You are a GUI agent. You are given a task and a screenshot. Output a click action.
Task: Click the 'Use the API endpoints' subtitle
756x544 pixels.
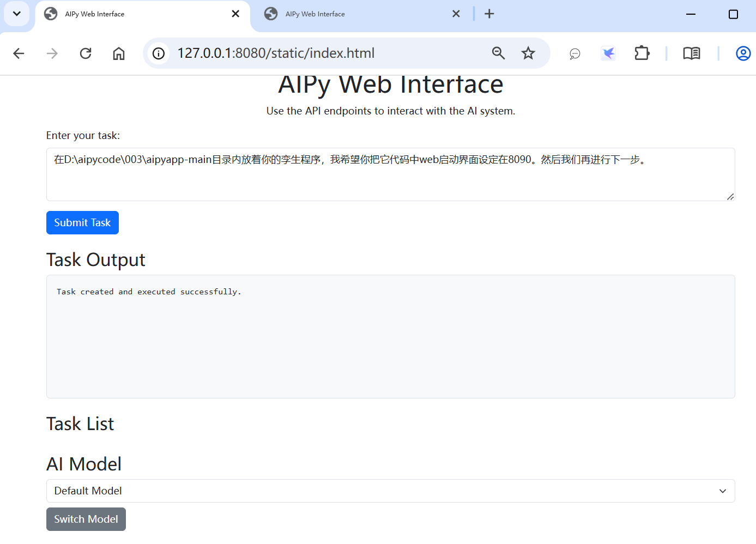point(390,111)
